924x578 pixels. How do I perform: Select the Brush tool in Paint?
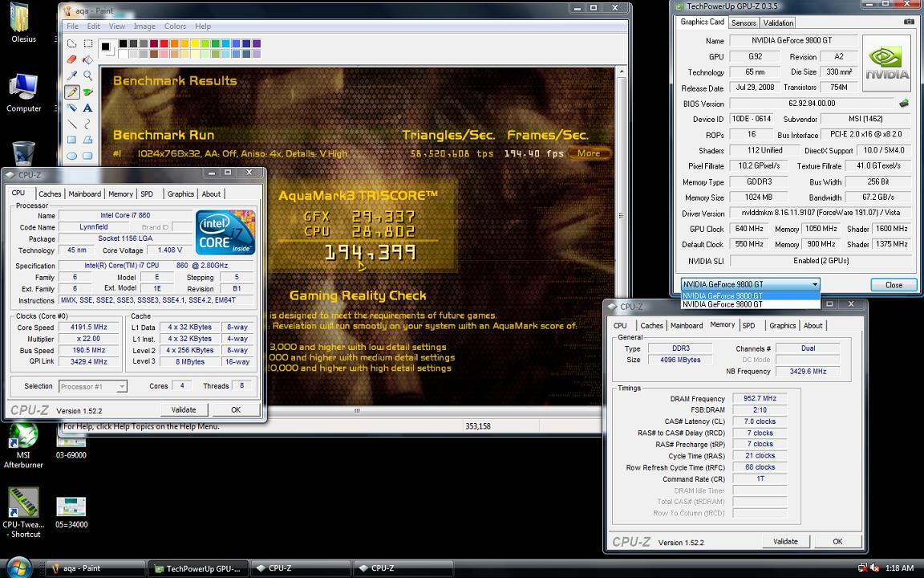click(87, 92)
